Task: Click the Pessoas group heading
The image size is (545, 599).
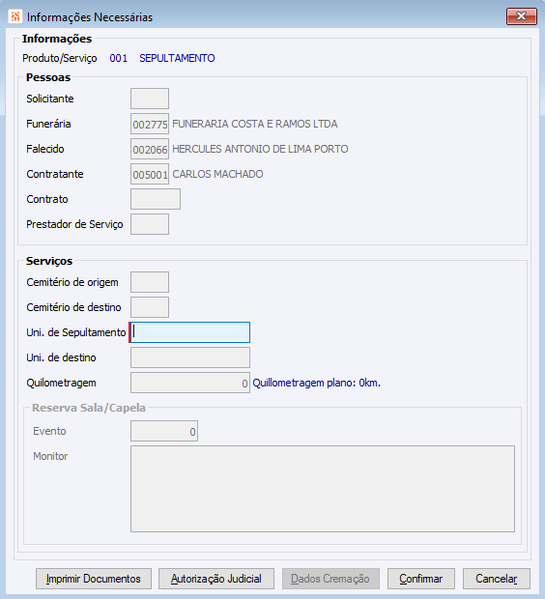Action: click(48, 77)
